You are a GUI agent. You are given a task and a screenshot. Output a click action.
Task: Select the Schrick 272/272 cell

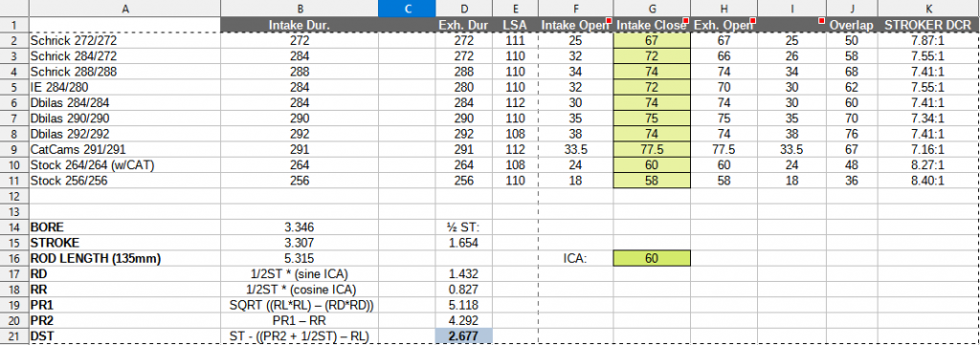coord(124,40)
